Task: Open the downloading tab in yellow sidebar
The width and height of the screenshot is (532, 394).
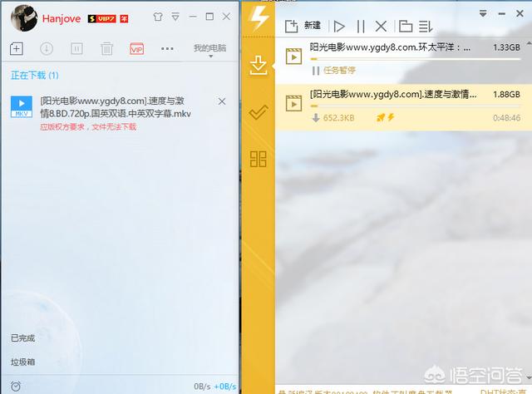Action: 259,66
